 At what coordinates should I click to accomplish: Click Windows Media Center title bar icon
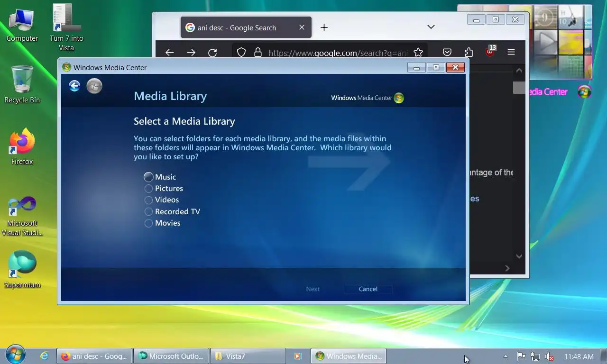click(67, 67)
